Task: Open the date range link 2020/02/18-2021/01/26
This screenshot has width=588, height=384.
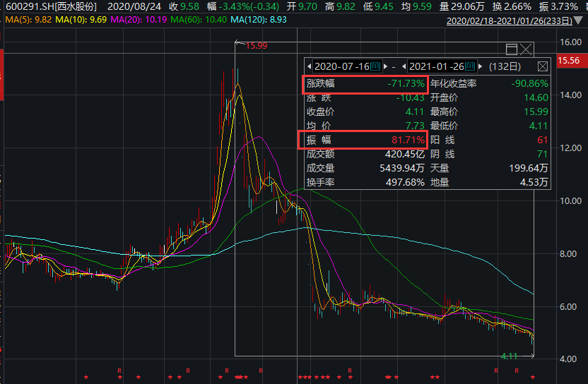Action: coord(508,20)
